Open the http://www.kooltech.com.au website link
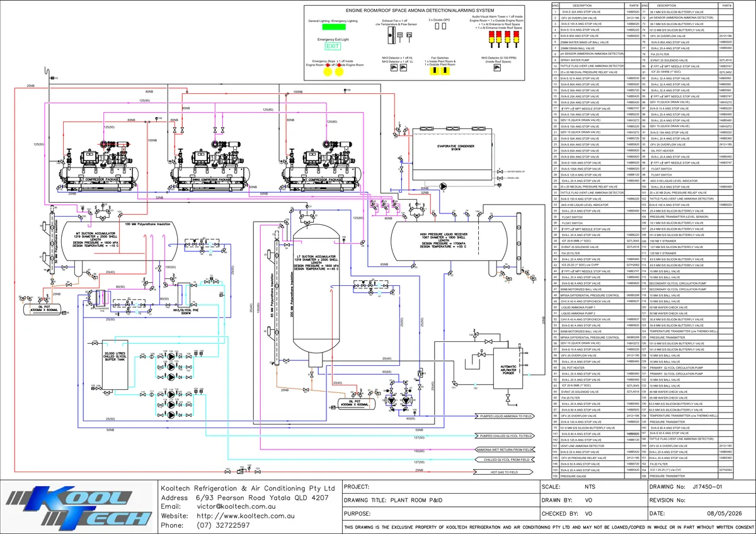The width and height of the screenshot is (756, 534). coord(246,515)
